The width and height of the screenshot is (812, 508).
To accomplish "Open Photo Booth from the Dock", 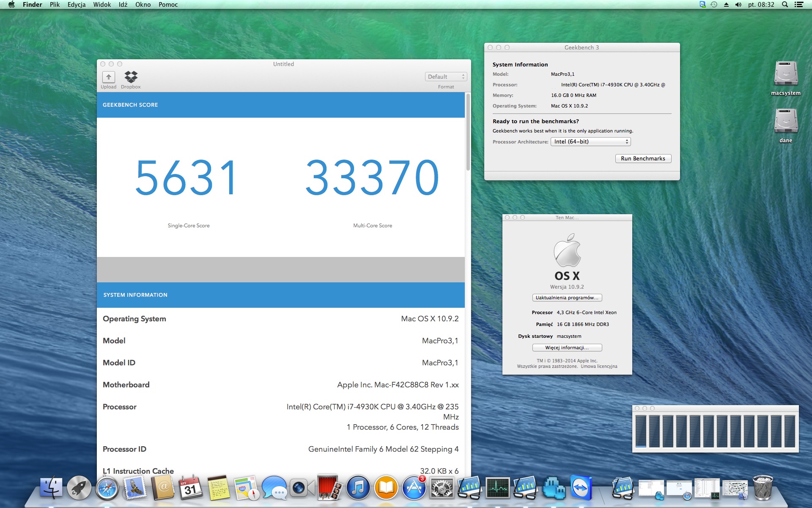I will click(330, 488).
